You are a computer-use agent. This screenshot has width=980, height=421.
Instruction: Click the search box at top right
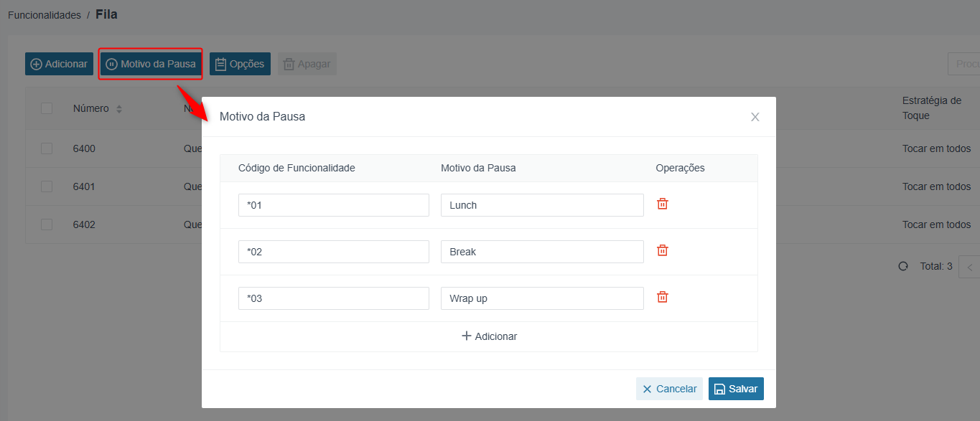tap(963, 64)
